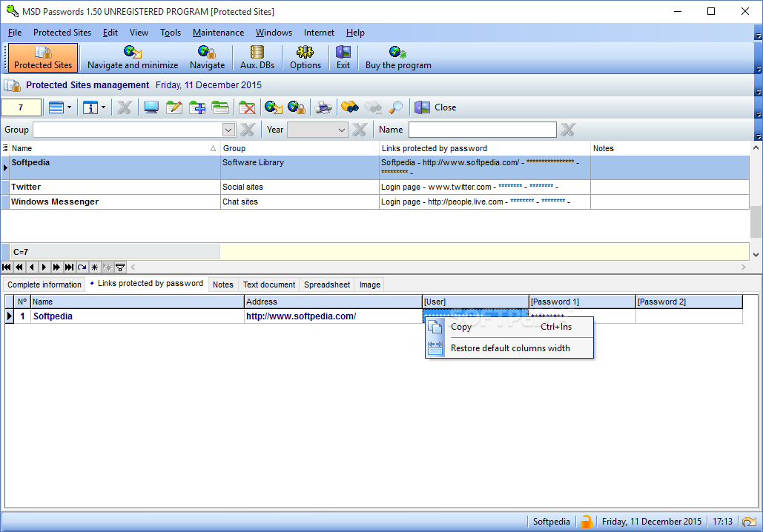The width and height of the screenshot is (763, 532).
Task: Click the filter funnel navigator icon
Action: click(120, 267)
